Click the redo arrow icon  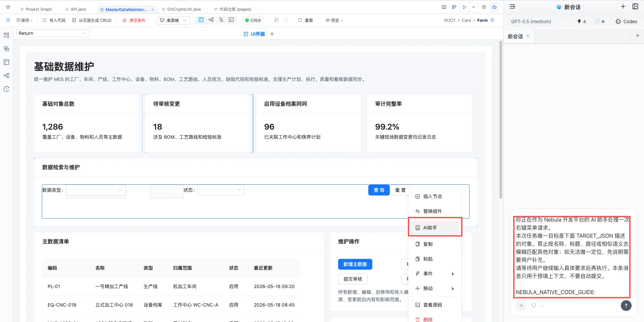point(286,20)
